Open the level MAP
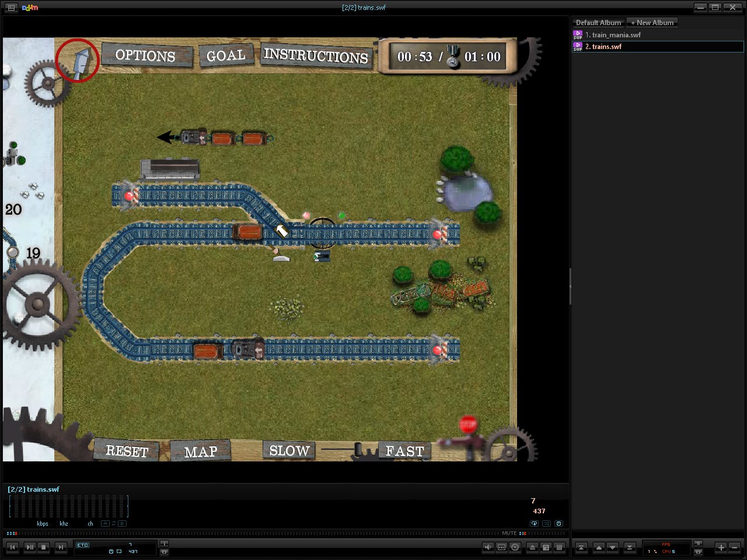 click(x=200, y=452)
